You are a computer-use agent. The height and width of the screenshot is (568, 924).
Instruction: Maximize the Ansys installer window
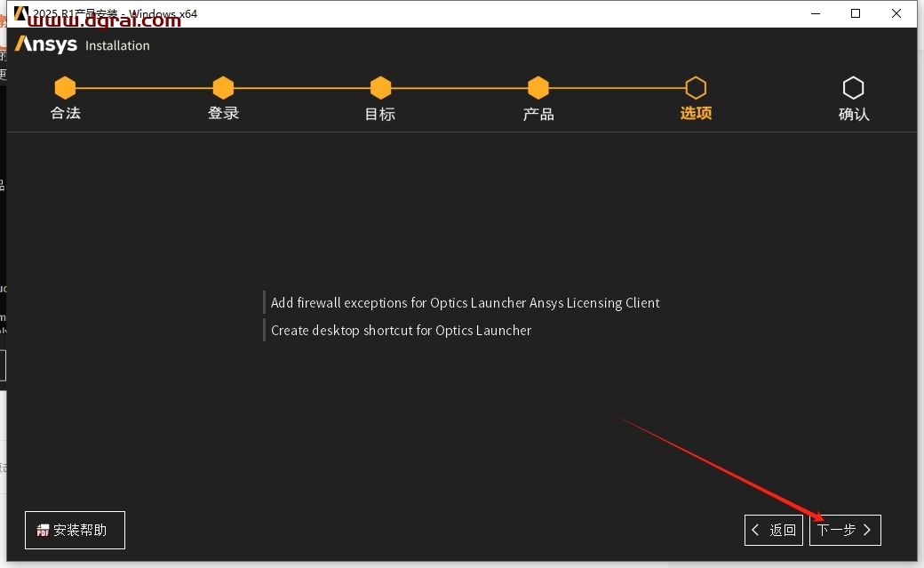pos(856,13)
